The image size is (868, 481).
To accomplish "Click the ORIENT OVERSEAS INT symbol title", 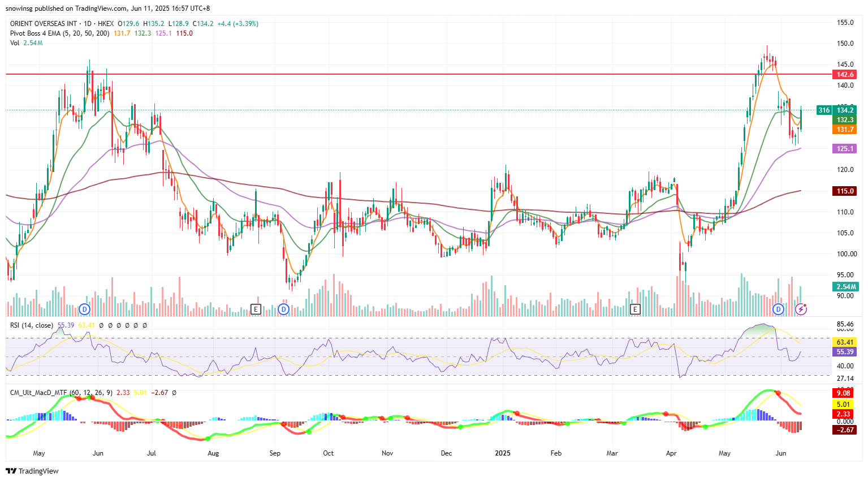I will pyautogui.click(x=44, y=24).
